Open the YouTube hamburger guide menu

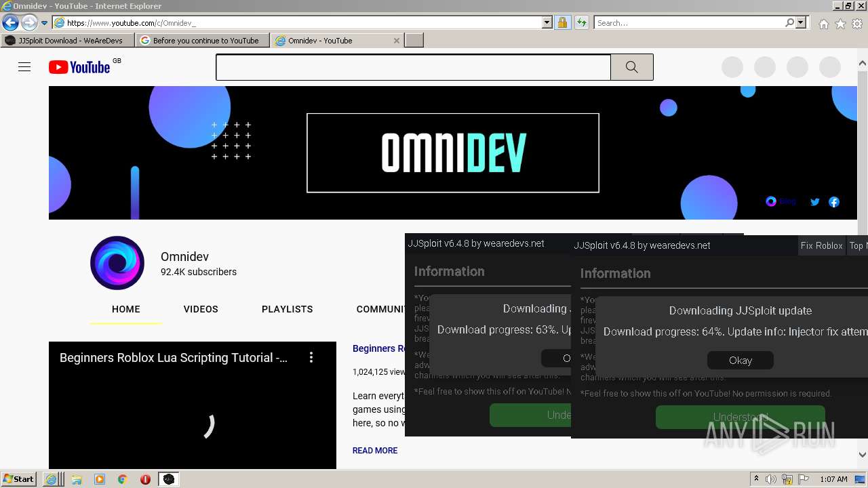[24, 66]
